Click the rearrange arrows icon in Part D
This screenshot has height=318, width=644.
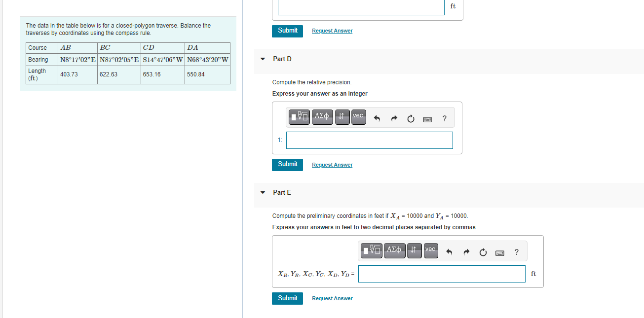(342, 117)
